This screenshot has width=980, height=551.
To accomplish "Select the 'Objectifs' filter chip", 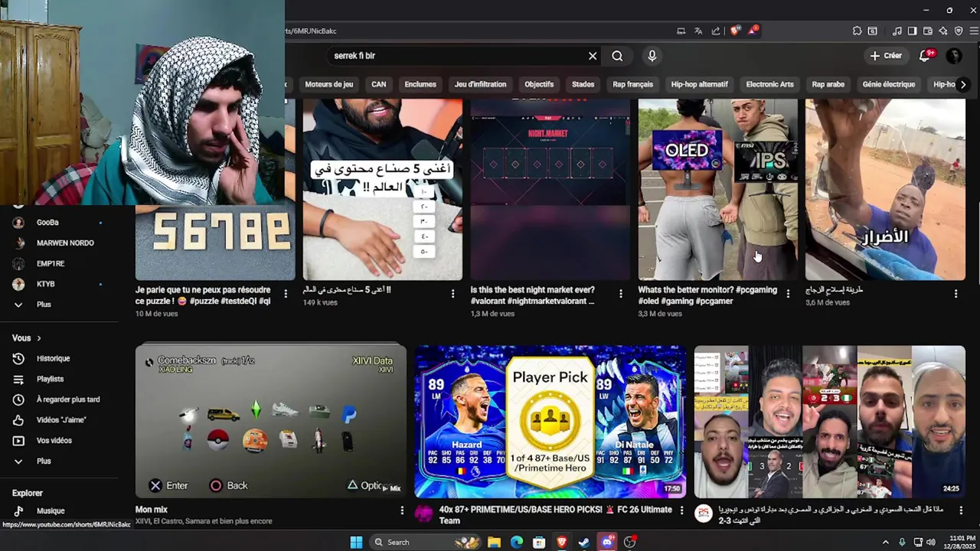I will (x=539, y=84).
